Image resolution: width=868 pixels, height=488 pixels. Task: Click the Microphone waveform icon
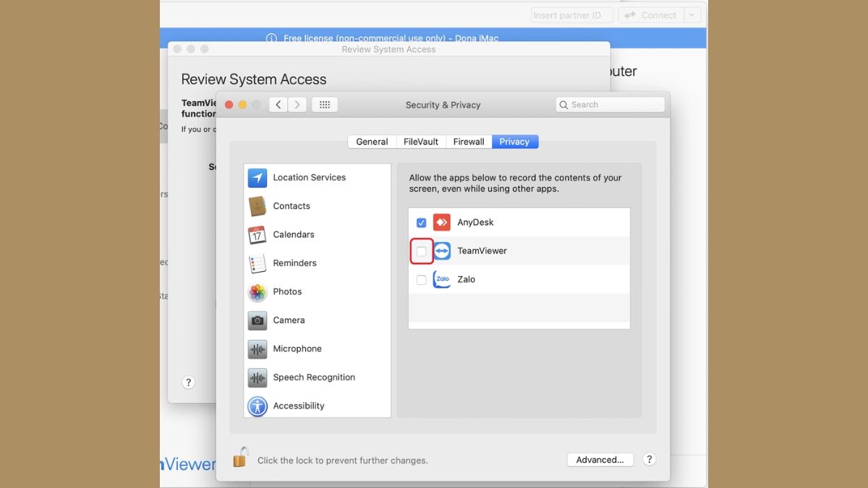tap(258, 349)
